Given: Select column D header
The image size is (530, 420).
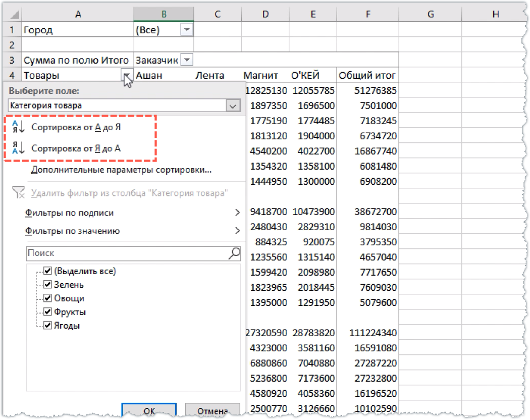Looking at the screenshot, I should click(x=266, y=14).
